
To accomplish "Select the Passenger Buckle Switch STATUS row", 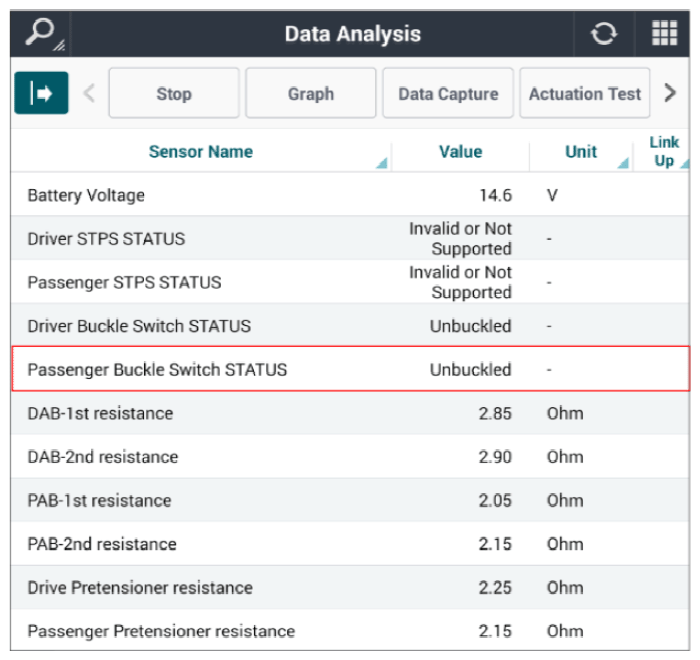I will 350,369.
